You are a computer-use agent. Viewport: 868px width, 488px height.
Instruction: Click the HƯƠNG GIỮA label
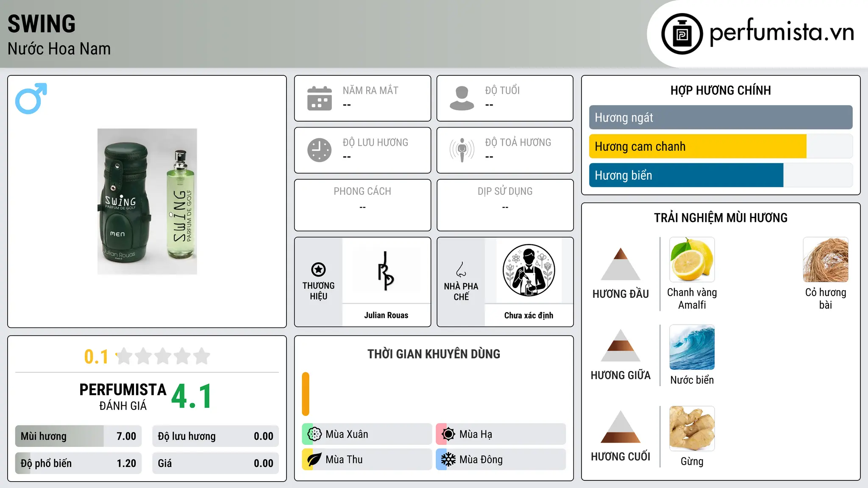(x=621, y=375)
